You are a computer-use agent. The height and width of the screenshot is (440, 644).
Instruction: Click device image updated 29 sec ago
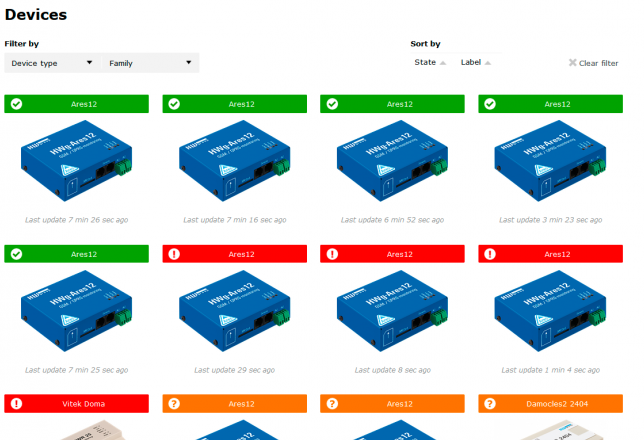(235, 311)
